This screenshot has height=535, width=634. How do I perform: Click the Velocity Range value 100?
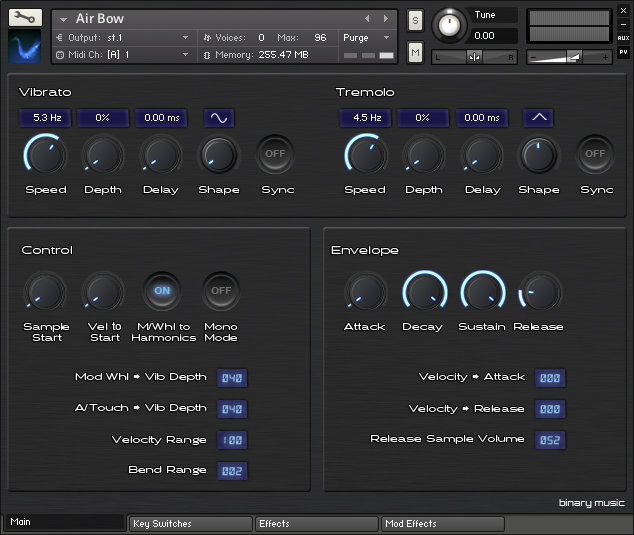(x=232, y=440)
